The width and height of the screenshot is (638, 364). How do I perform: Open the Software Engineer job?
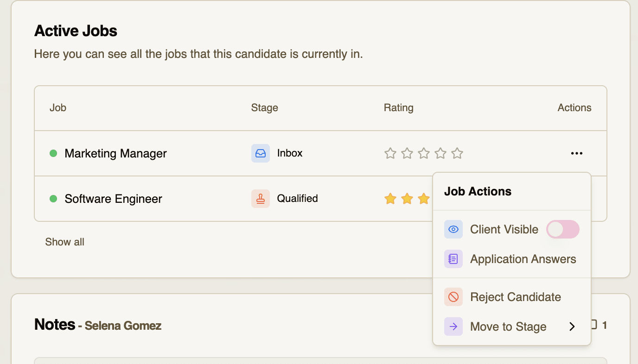pyautogui.click(x=113, y=199)
